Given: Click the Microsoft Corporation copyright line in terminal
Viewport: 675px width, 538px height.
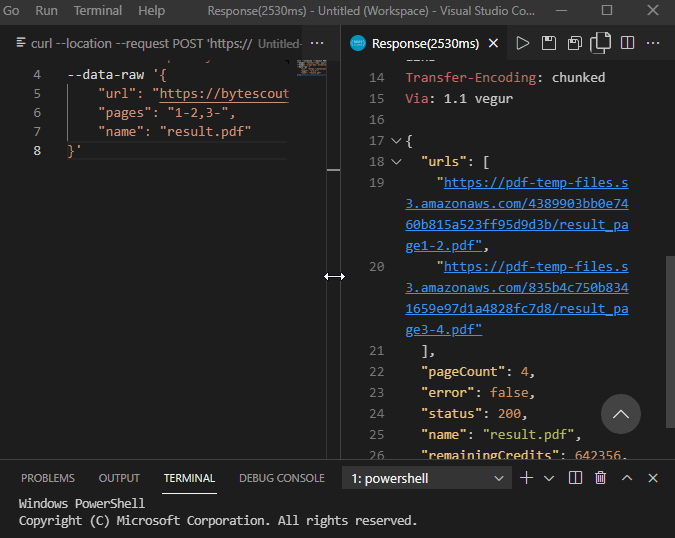Looking at the screenshot, I should [218, 521].
